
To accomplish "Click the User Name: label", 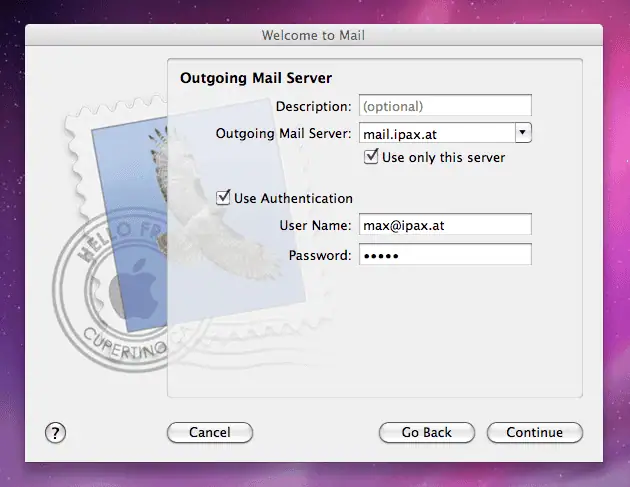I will click(x=315, y=225).
